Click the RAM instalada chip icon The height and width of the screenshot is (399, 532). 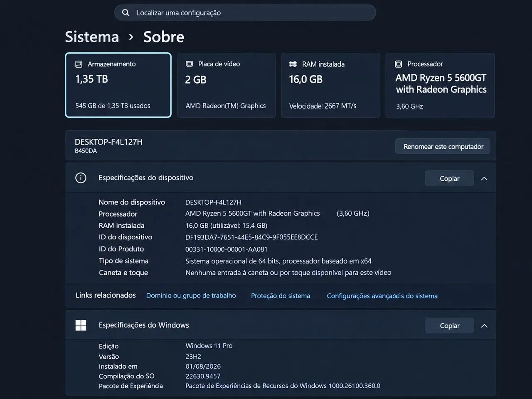pos(293,64)
